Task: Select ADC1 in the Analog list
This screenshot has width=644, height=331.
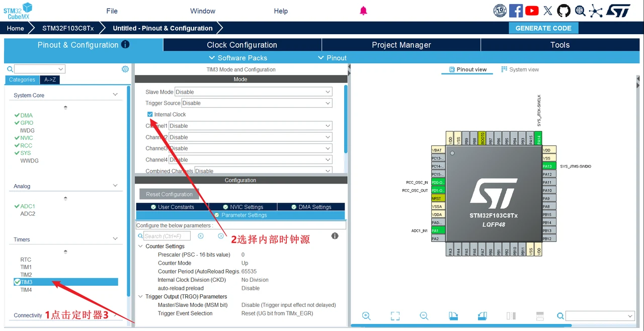Action: (28, 206)
